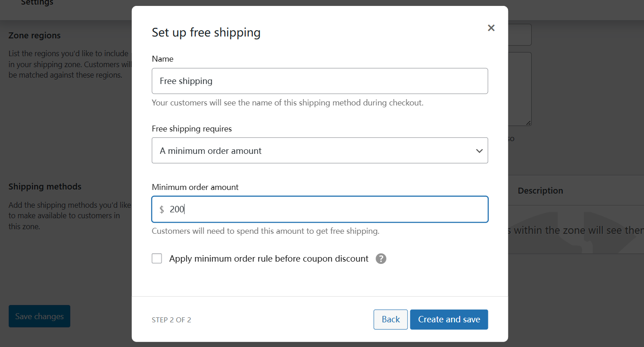644x347 pixels.
Task: Enable Apply minimum order rule before coupon discount
Action: pyautogui.click(x=157, y=258)
